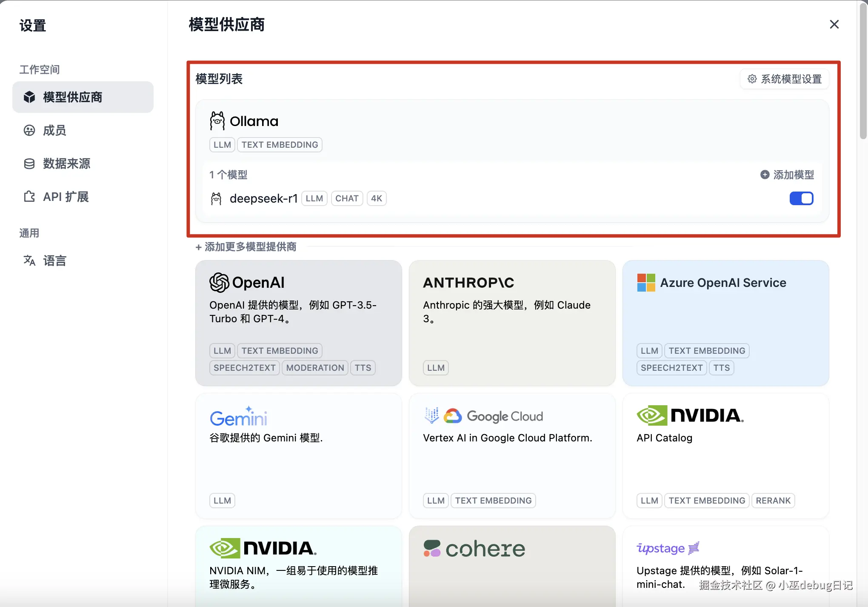Image resolution: width=868 pixels, height=607 pixels.
Task: Click the CHAT tag on deepseek-r1
Action: click(x=346, y=198)
